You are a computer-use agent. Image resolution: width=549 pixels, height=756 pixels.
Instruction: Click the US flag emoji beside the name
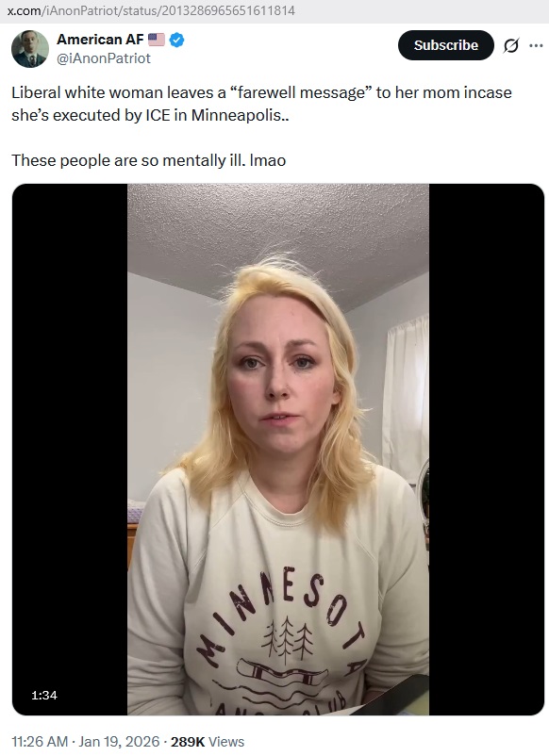[157, 40]
